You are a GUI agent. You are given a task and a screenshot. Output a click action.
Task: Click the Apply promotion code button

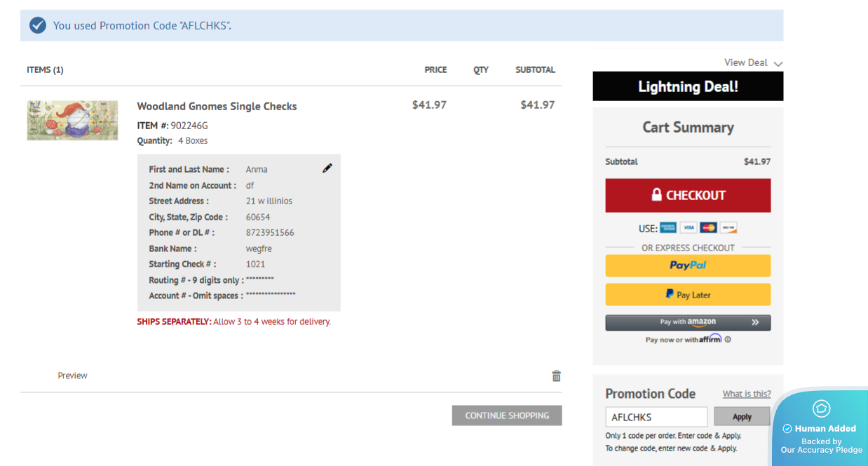pos(742,416)
